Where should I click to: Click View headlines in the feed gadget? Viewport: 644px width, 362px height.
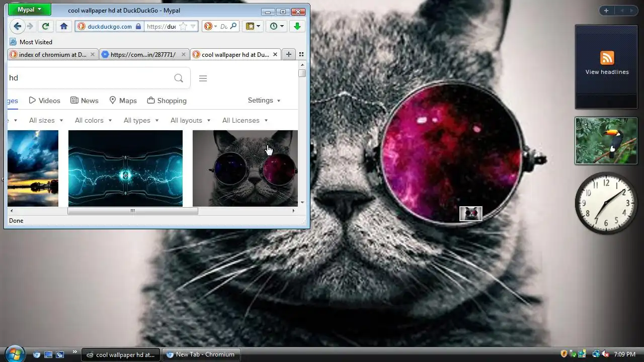click(x=607, y=72)
